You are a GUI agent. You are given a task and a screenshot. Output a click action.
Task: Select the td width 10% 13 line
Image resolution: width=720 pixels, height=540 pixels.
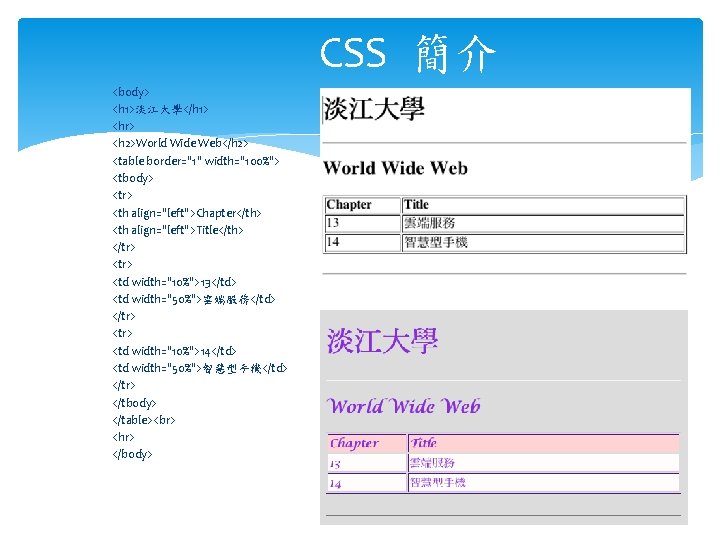[x=174, y=282]
